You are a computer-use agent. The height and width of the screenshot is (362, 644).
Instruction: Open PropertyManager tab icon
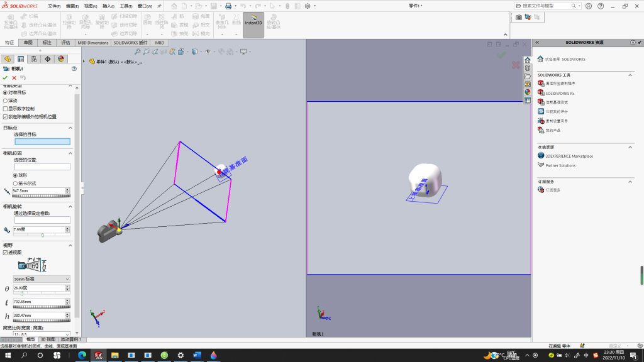tap(21, 59)
